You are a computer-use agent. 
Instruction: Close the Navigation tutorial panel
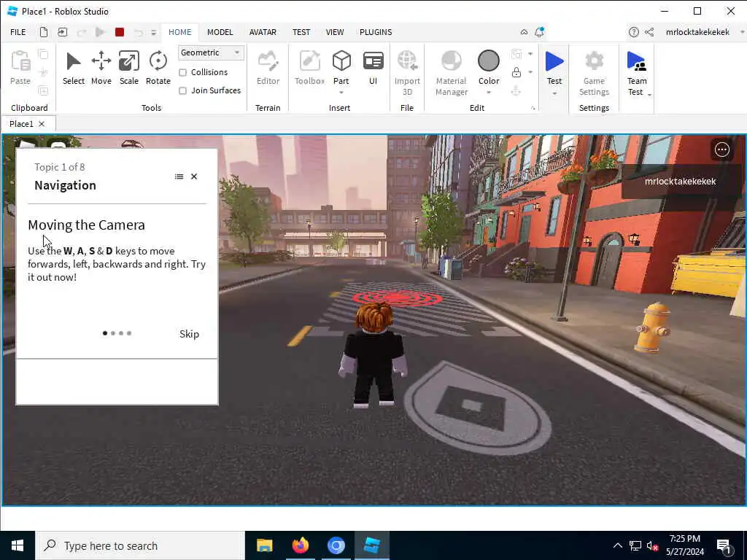point(194,176)
